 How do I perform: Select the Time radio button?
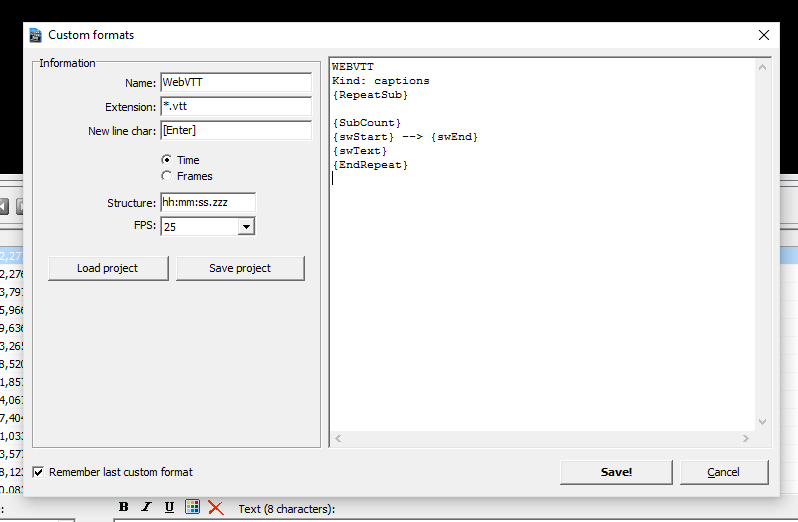click(166, 160)
